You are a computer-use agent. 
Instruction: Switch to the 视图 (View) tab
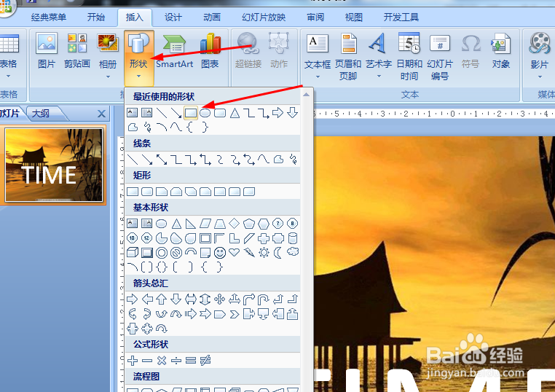coord(353,17)
